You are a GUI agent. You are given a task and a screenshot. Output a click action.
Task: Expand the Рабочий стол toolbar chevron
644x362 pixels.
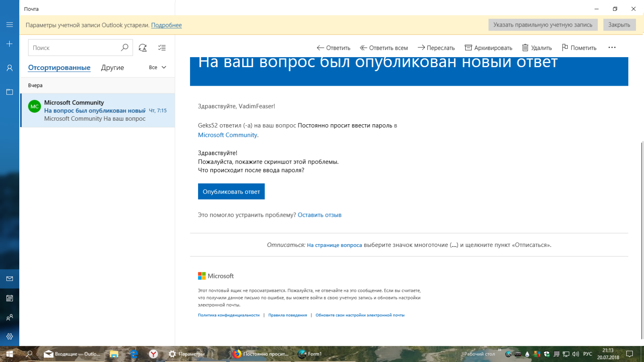[x=500, y=350]
